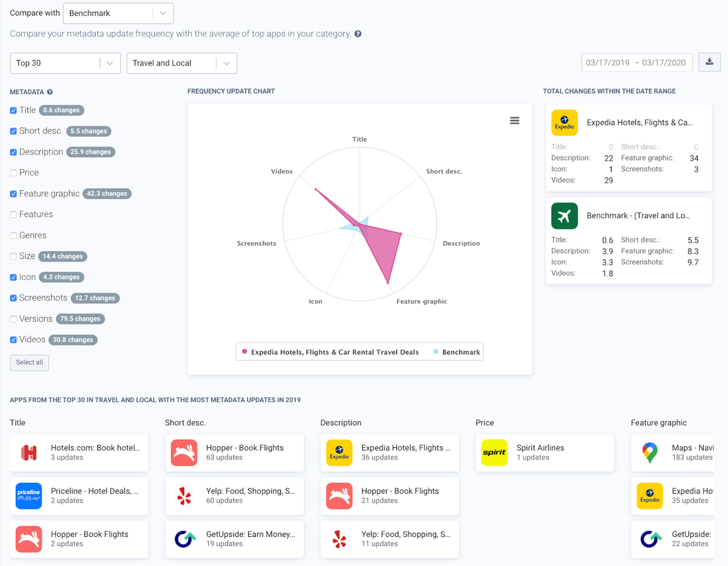The width and height of the screenshot is (728, 566).
Task: Open the Travel and Local category dropdown
Action: click(181, 63)
